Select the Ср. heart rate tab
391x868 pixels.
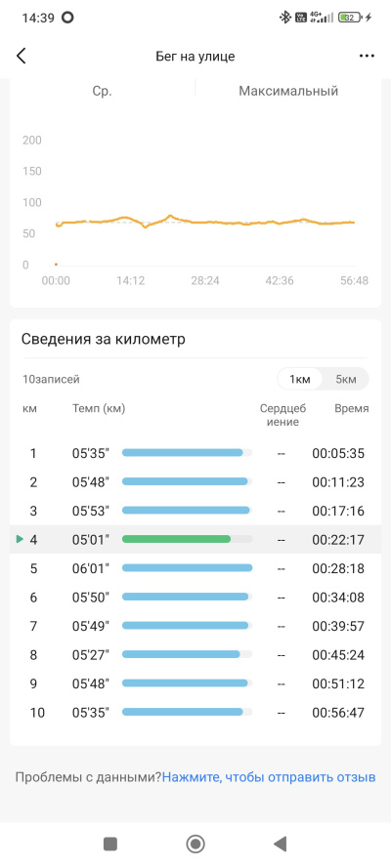[x=102, y=92]
